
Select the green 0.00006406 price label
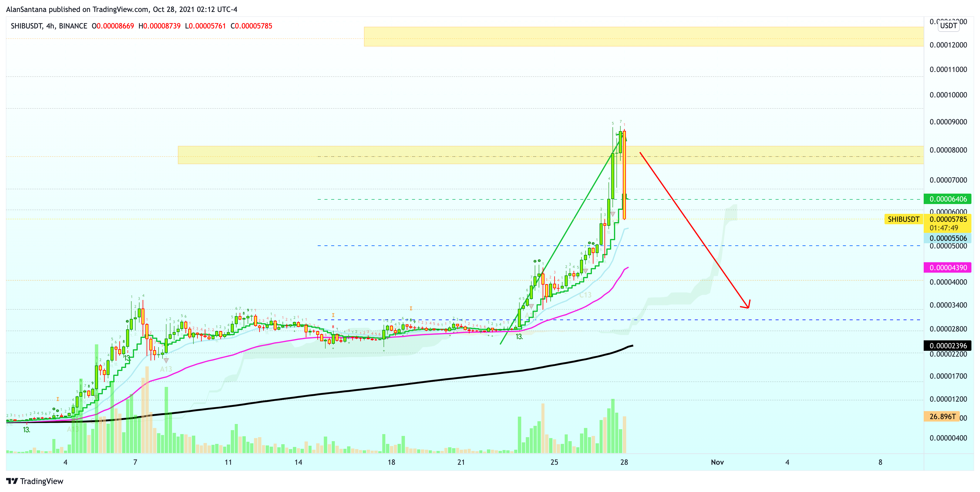pyautogui.click(x=947, y=199)
